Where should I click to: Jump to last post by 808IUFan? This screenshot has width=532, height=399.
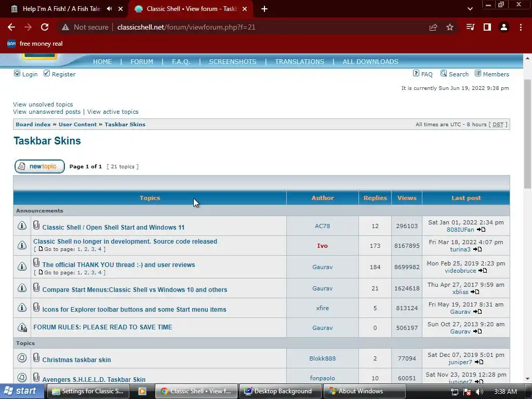tap(481, 230)
